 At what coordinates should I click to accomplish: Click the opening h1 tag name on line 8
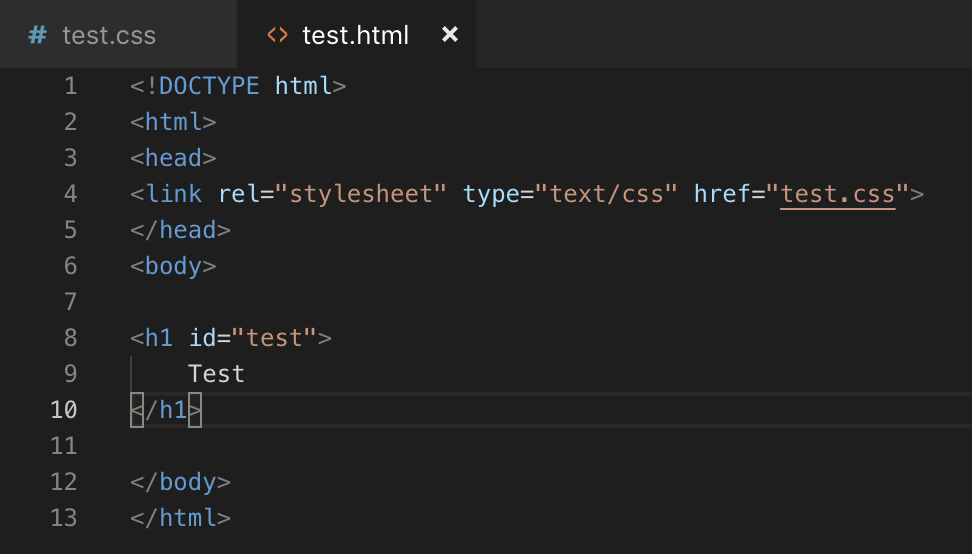159,338
